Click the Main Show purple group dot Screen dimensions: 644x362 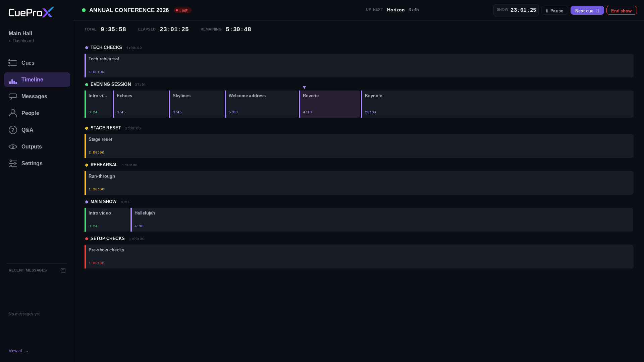coord(87,202)
